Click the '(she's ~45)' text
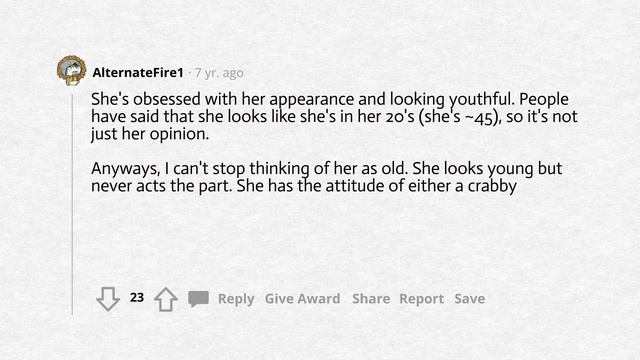Viewport: 640px width, 360px height. [460, 117]
